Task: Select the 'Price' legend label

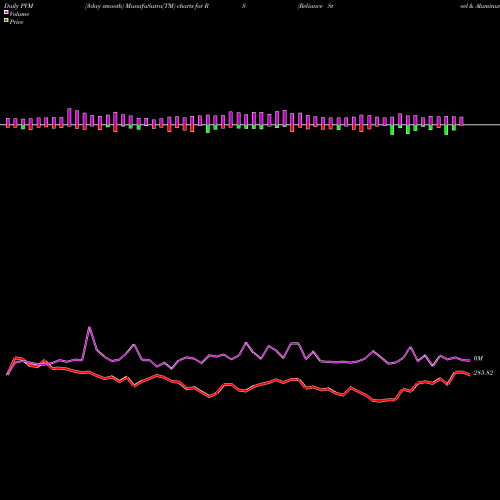Action: point(16,22)
